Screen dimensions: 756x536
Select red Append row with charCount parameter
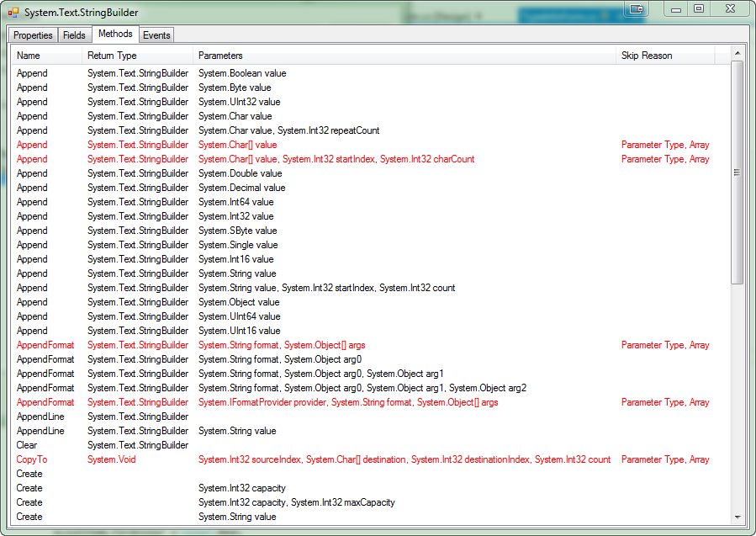pyautogui.click(x=371, y=159)
